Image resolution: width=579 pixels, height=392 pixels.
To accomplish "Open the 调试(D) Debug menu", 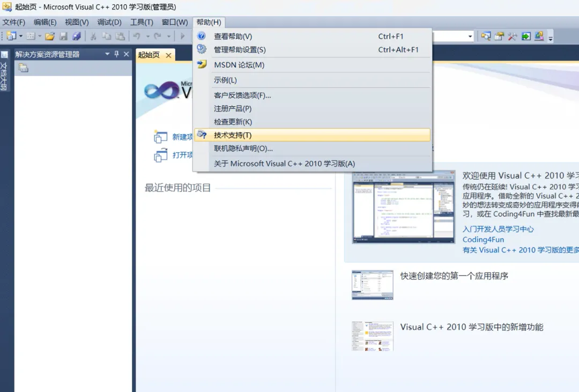I will point(109,22).
